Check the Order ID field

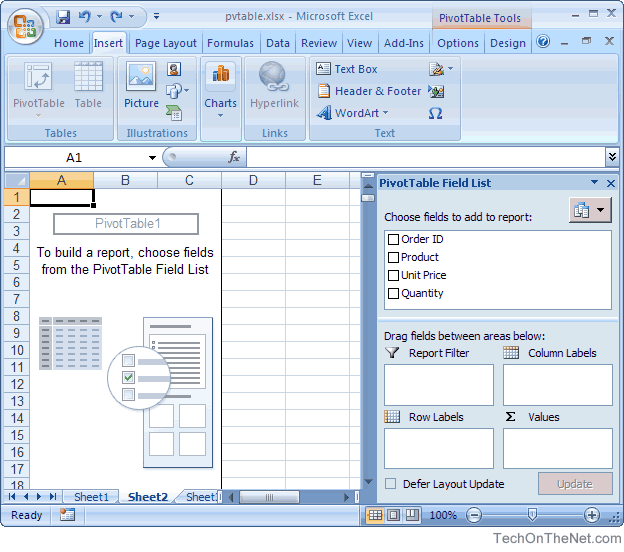(393, 239)
